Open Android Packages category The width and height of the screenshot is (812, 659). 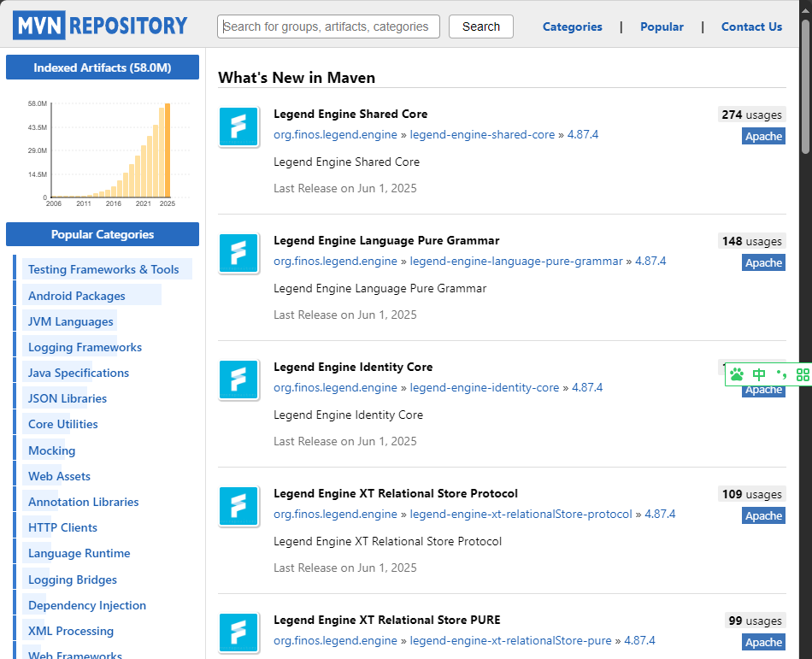77,296
